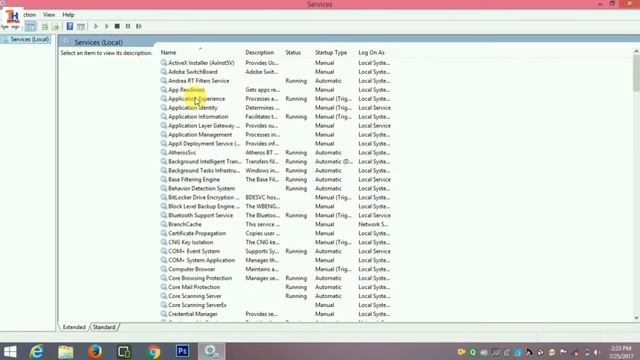640x360 pixels.
Task: Open Google Chrome from the taskbar
Action: [154, 351]
